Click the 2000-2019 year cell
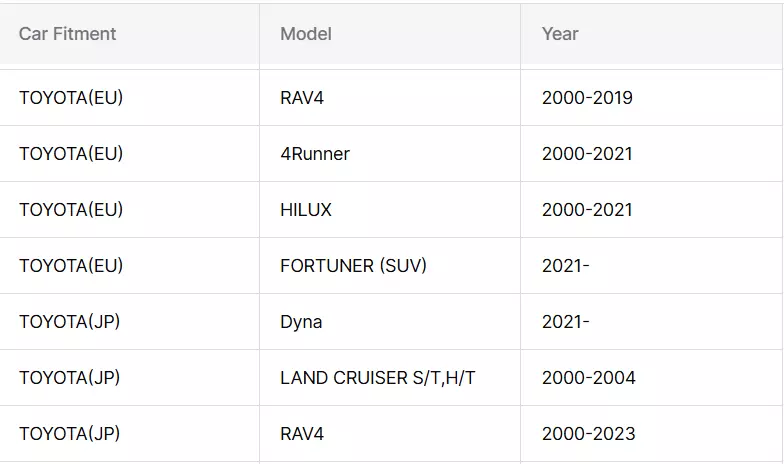 (x=587, y=98)
